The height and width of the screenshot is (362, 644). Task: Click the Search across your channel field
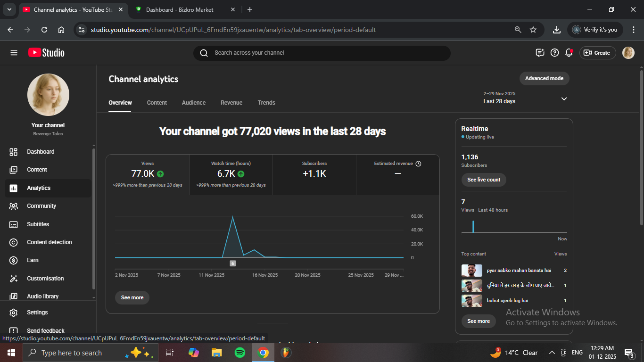[322, 53]
